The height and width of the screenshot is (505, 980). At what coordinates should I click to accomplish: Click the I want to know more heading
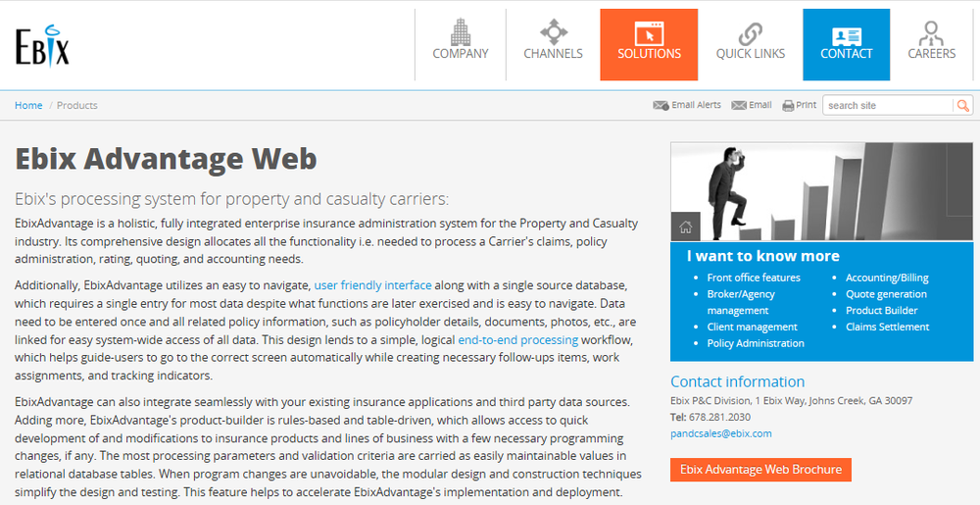point(762,256)
